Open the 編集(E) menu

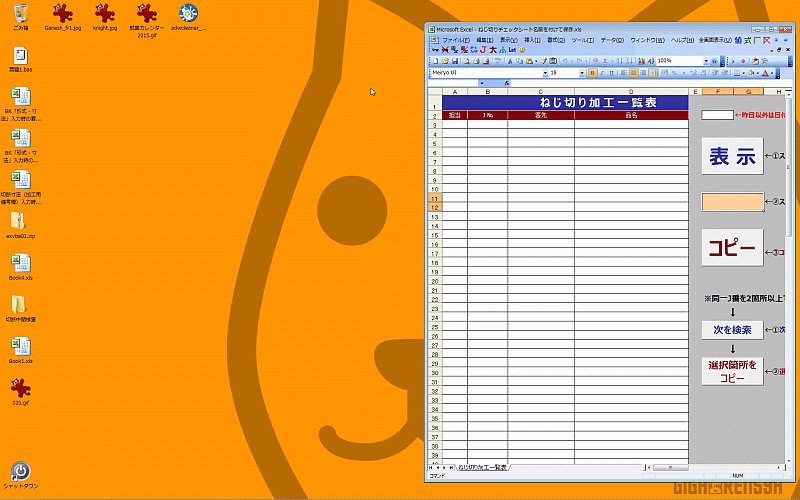pos(485,40)
